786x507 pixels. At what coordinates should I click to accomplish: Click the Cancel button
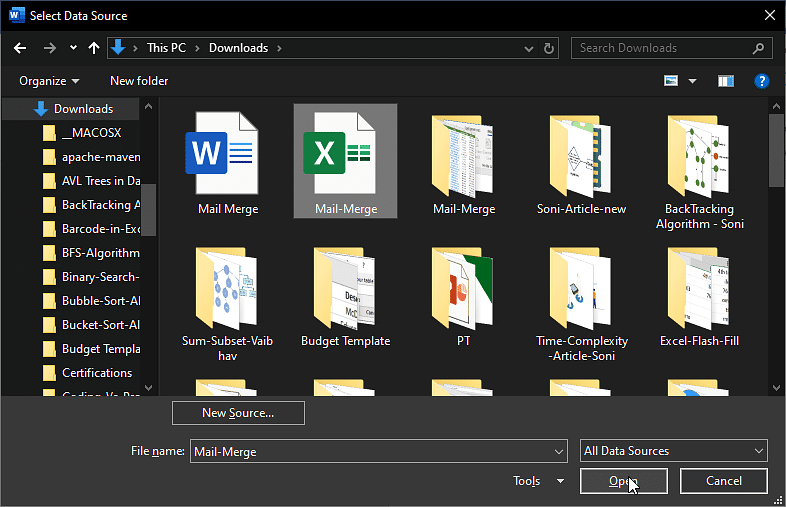point(723,481)
